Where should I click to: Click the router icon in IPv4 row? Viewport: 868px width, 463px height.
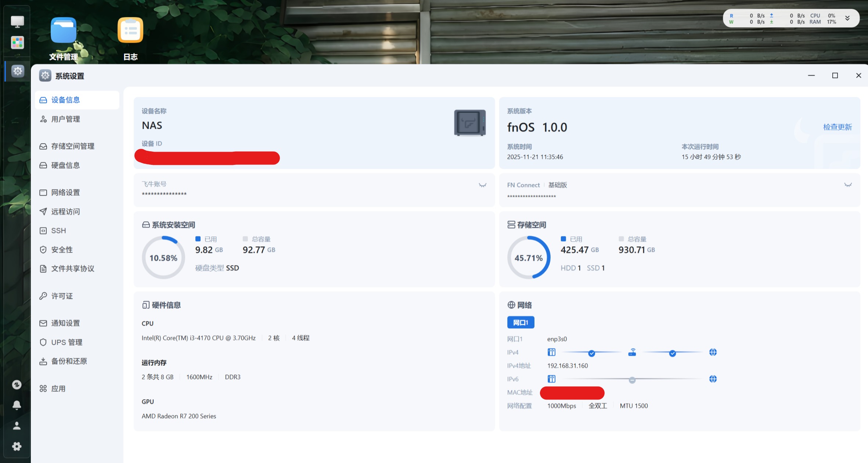[x=632, y=352]
